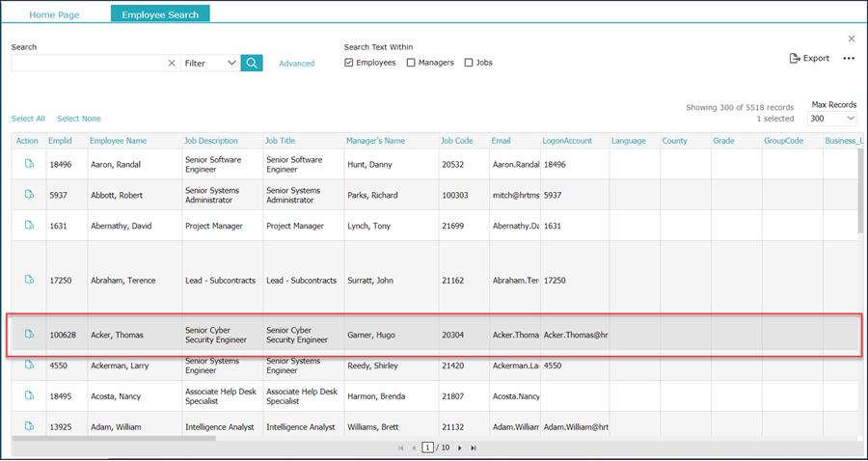Open the Filter dropdown
This screenshot has width=868, height=461.
tap(210, 63)
